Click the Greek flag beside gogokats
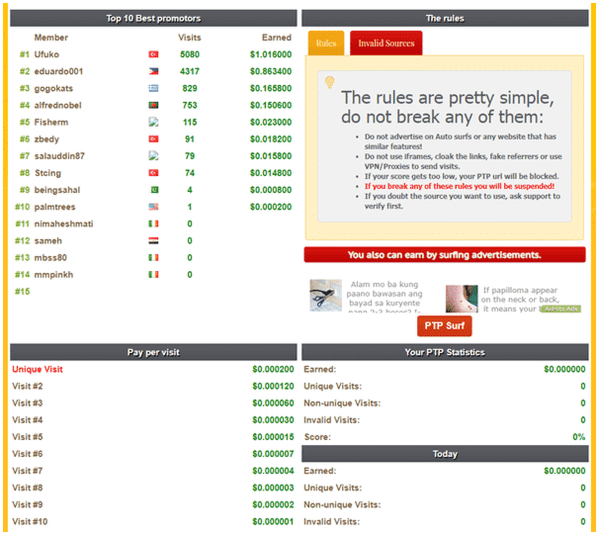 (154, 88)
